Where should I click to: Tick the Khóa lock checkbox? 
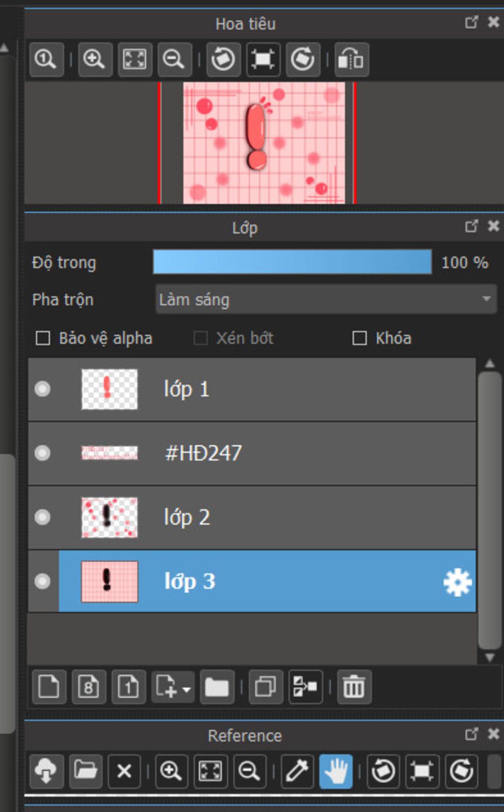tap(360, 338)
